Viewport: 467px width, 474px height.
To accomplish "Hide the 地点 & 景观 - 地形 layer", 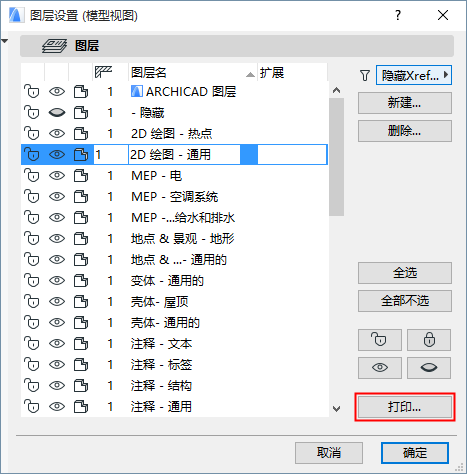I will (57, 239).
